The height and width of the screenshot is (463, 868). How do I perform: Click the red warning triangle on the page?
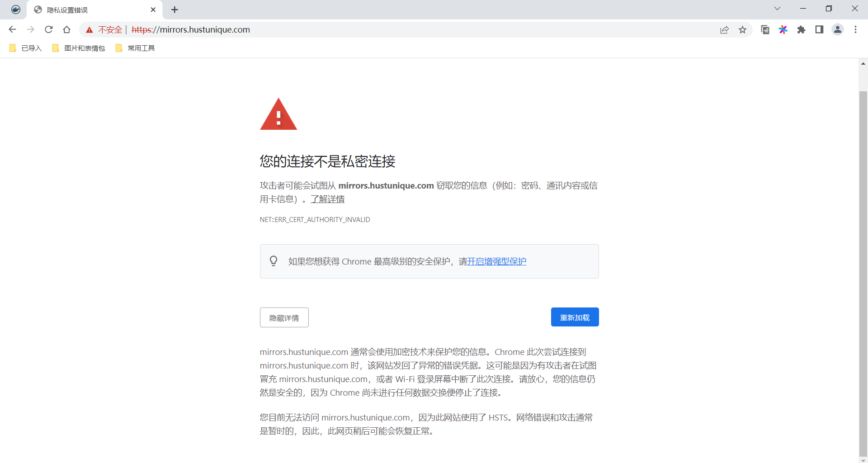point(278,114)
